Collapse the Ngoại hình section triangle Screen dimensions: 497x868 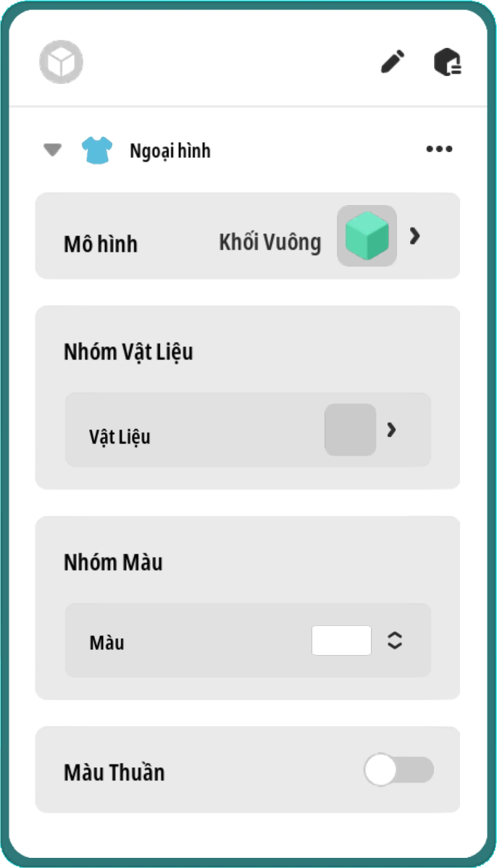(52, 150)
